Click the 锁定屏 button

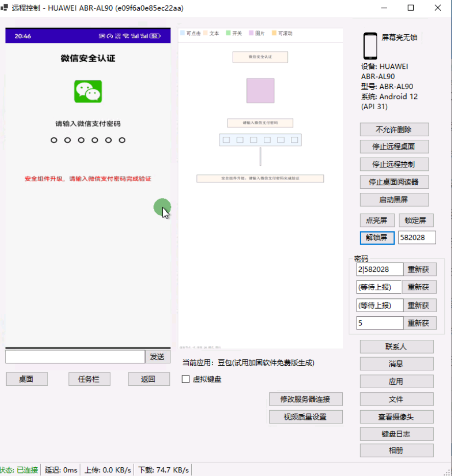[416, 220]
